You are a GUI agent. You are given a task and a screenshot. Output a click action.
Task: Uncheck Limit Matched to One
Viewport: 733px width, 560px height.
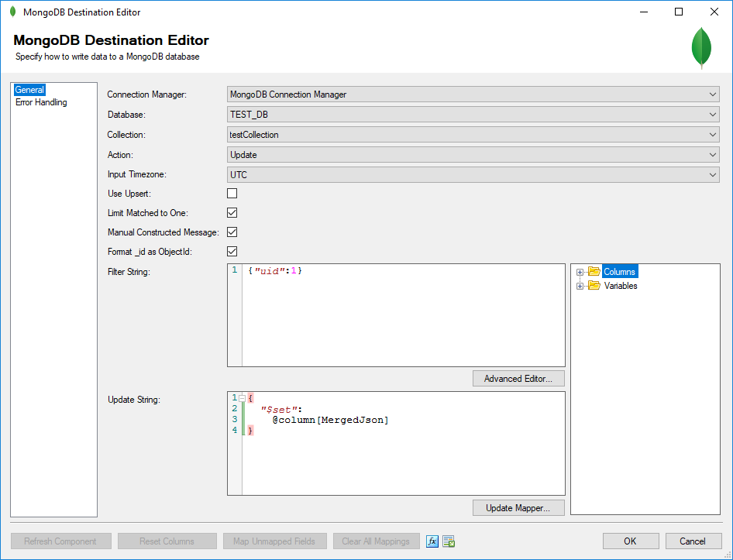click(232, 213)
